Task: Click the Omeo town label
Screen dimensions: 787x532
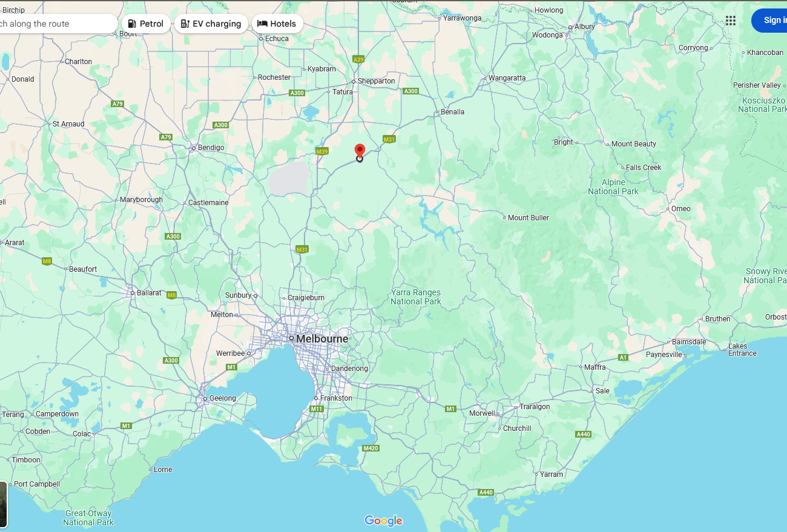Action: [680, 209]
